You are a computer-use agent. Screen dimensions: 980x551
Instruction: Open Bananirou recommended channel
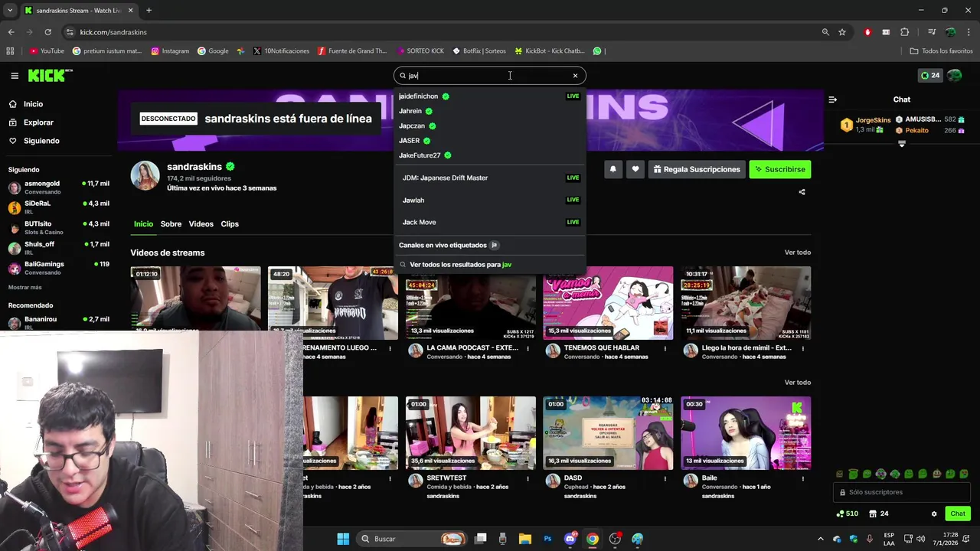58,322
